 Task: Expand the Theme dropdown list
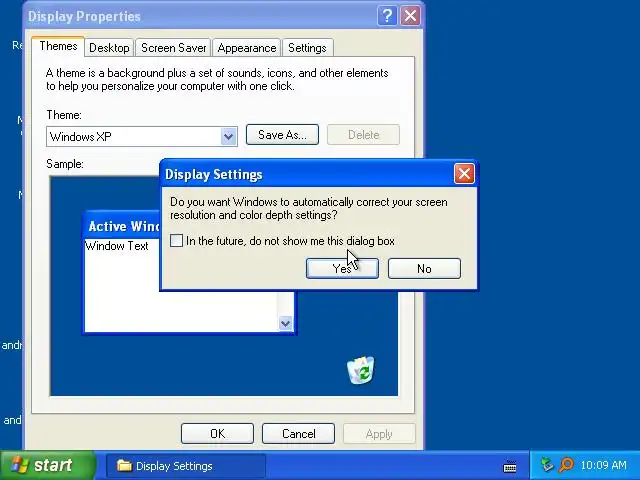(229, 136)
